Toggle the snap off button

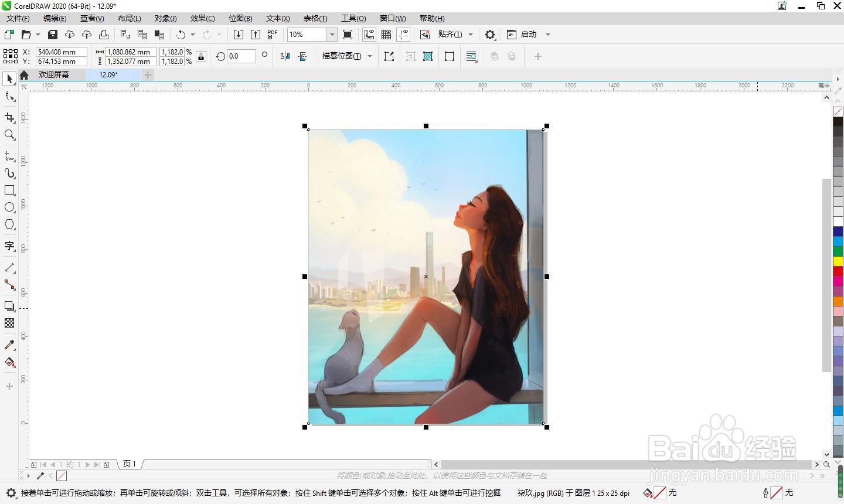pyautogui.click(x=426, y=35)
